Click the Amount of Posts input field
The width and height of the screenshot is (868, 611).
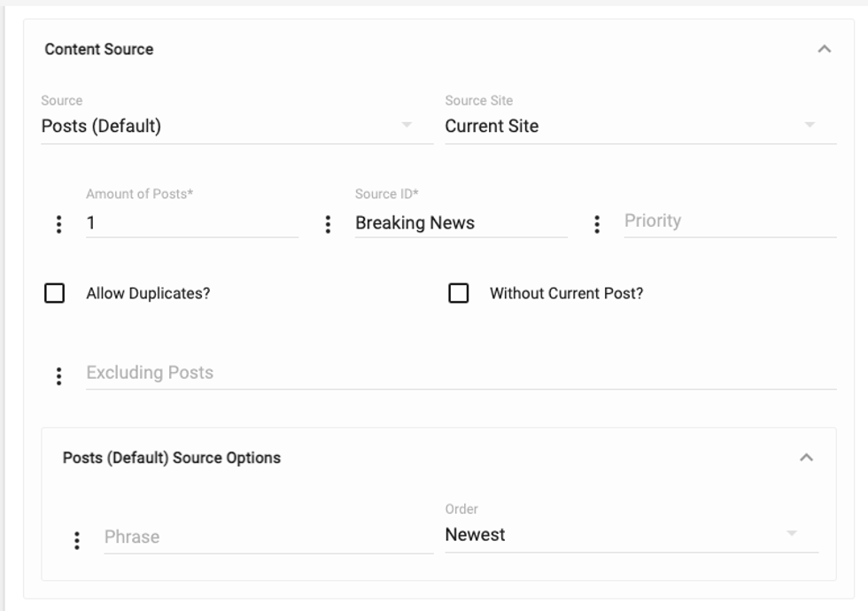pos(191,223)
